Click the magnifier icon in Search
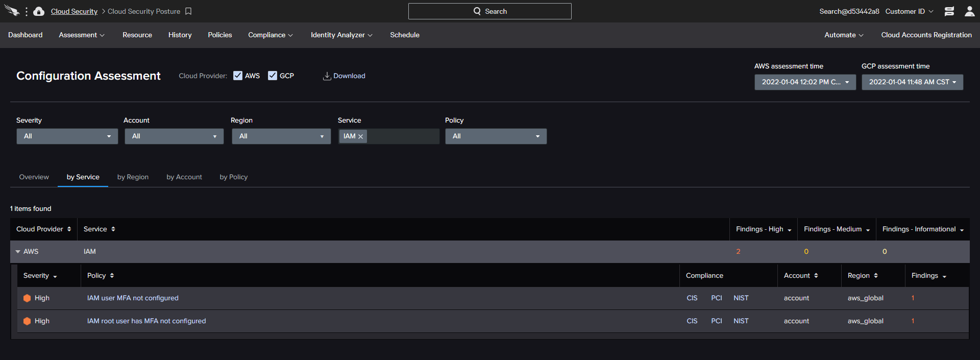The width and height of the screenshot is (980, 360). tap(477, 11)
